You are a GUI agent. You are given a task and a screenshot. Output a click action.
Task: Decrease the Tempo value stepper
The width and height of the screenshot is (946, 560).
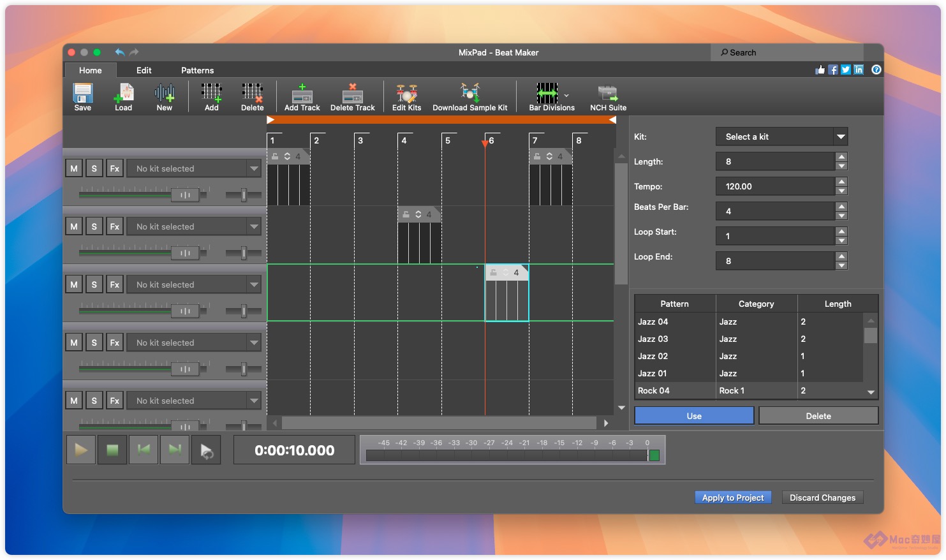pyautogui.click(x=841, y=191)
